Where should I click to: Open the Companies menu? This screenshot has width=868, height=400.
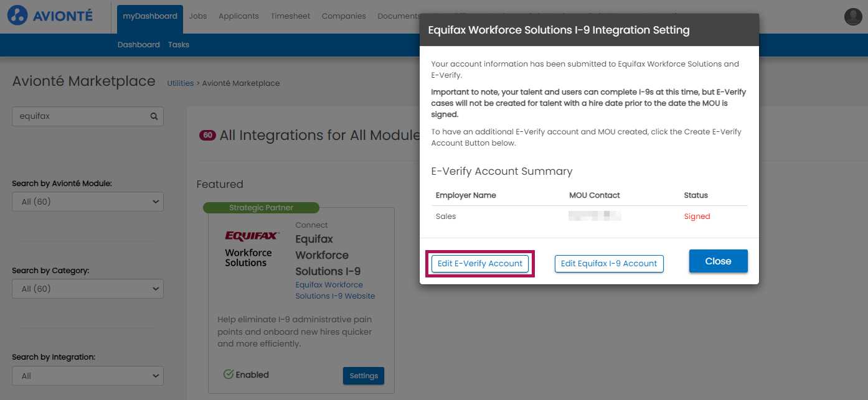pyautogui.click(x=344, y=16)
